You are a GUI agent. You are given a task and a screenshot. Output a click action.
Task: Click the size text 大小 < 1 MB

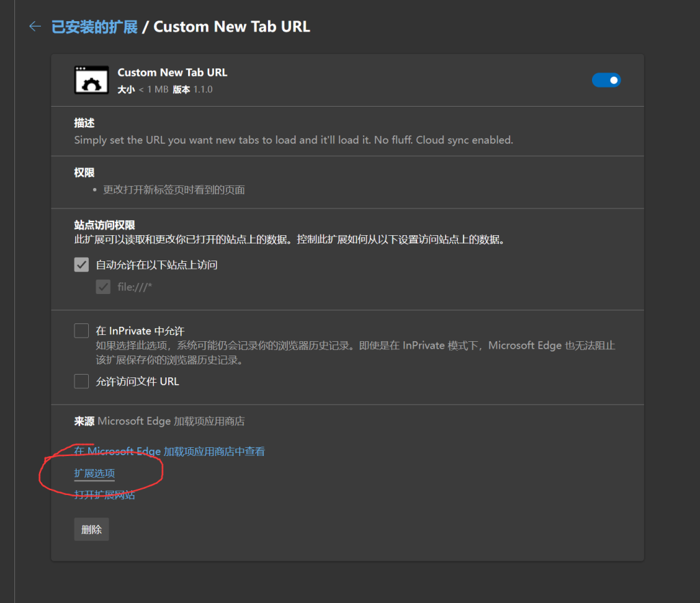click(143, 90)
